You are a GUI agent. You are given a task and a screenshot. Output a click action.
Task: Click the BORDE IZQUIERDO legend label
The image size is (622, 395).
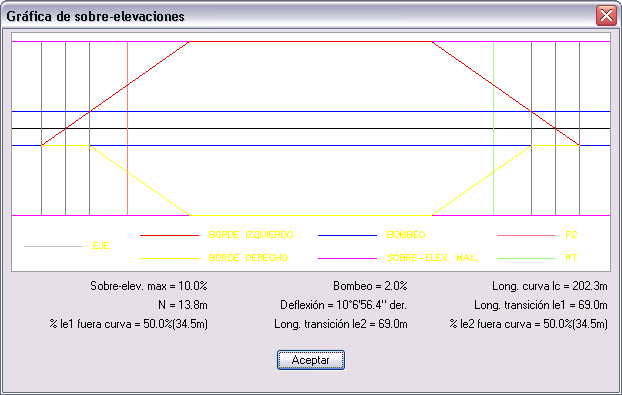coord(251,235)
